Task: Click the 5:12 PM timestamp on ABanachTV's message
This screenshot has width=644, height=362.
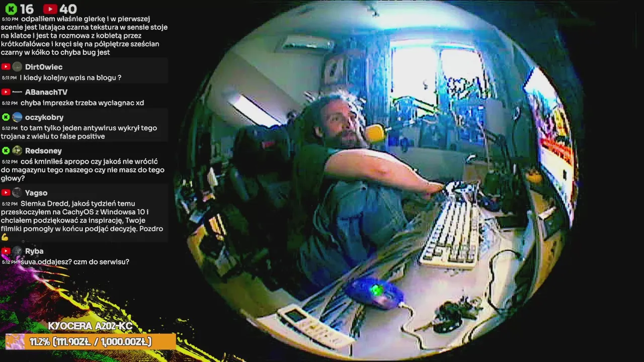Action: [x=10, y=104]
